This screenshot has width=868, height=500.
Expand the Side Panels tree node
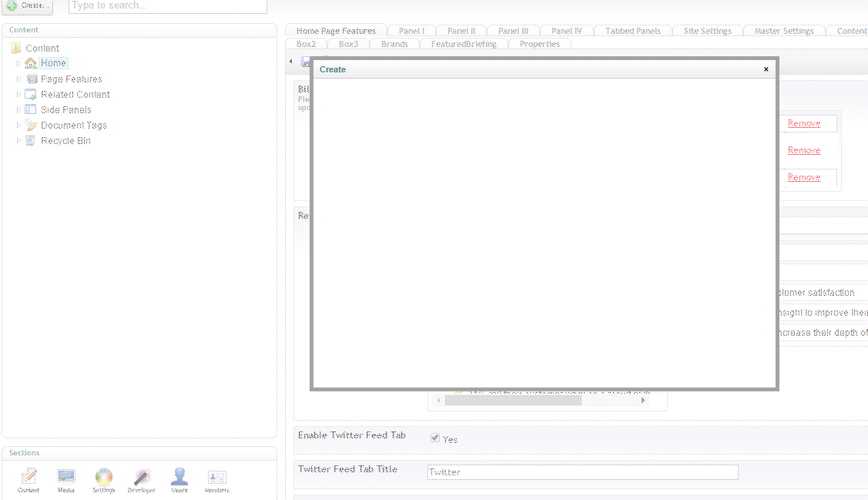coord(18,109)
